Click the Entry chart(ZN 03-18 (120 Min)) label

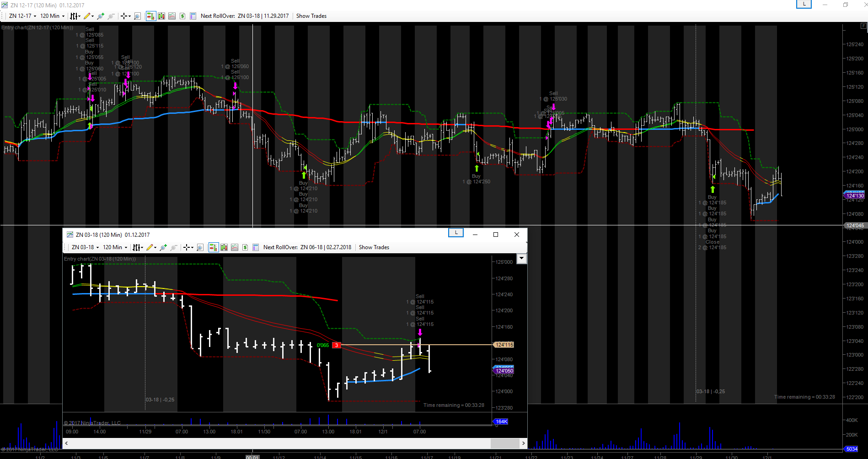point(100,259)
